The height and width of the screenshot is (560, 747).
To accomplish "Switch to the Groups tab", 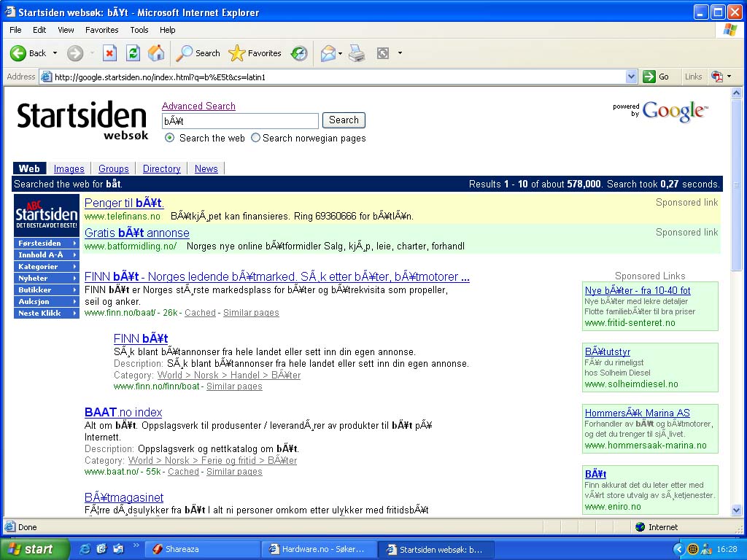I will pos(113,168).
